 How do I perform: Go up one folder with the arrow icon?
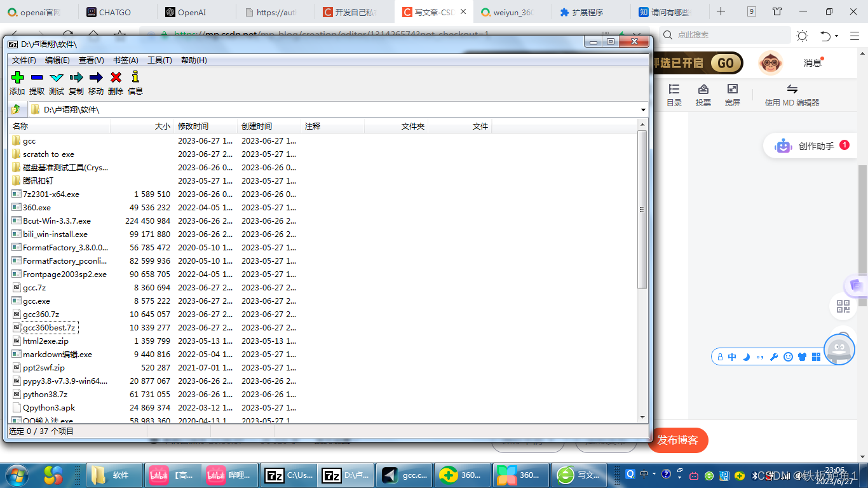[17, 109]
